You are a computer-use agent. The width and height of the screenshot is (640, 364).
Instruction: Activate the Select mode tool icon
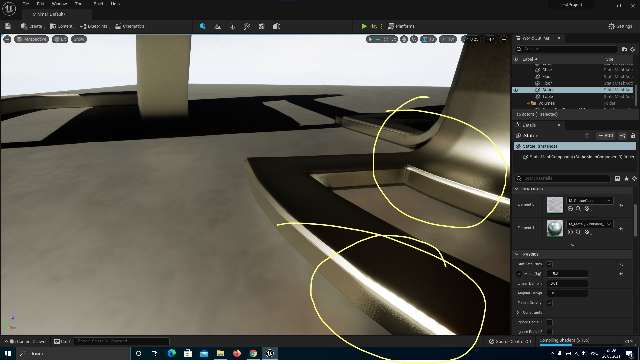click(203, 26)
